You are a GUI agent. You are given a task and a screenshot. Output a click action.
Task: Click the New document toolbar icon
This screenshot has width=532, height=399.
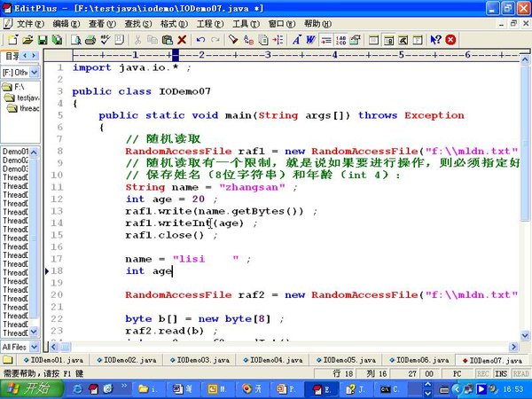[13, 40]
